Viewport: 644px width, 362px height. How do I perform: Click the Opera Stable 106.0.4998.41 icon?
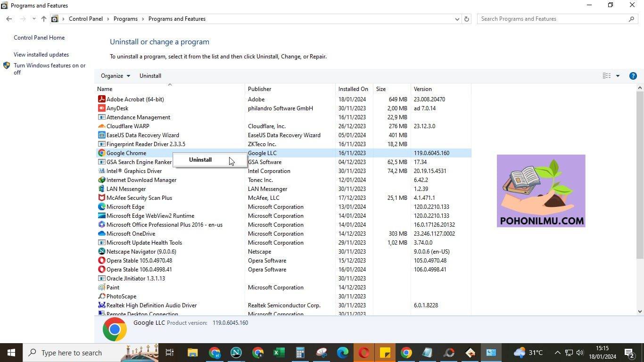(101, 269)
